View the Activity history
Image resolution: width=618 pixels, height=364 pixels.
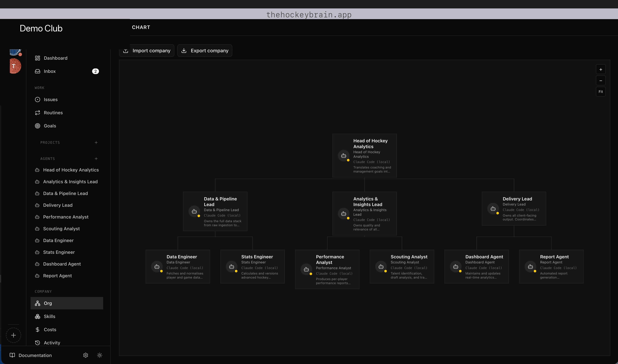tap(52, 342)
